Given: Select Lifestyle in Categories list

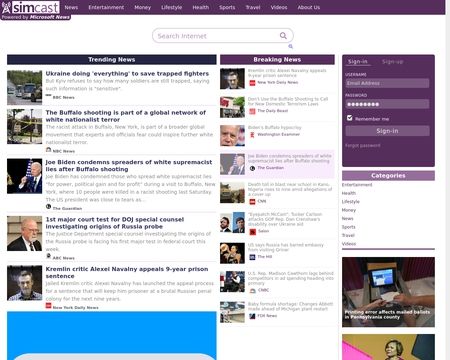Looking at the screenshot, I should click(351, 202).
